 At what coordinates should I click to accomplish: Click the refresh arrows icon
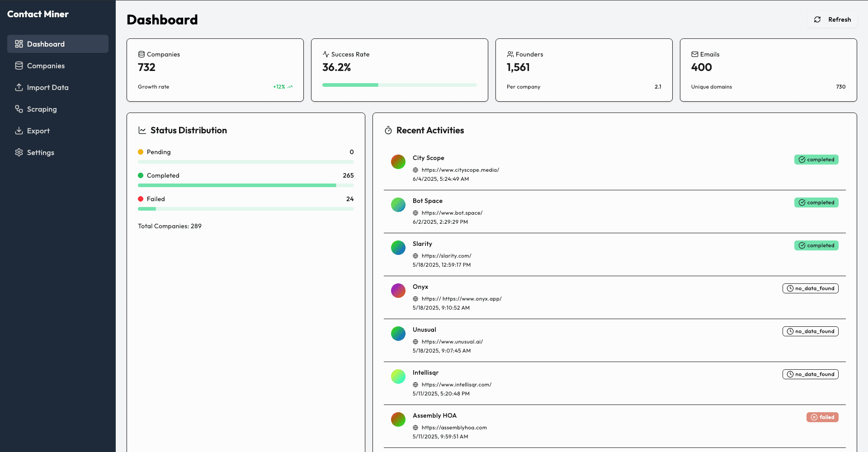817,19
